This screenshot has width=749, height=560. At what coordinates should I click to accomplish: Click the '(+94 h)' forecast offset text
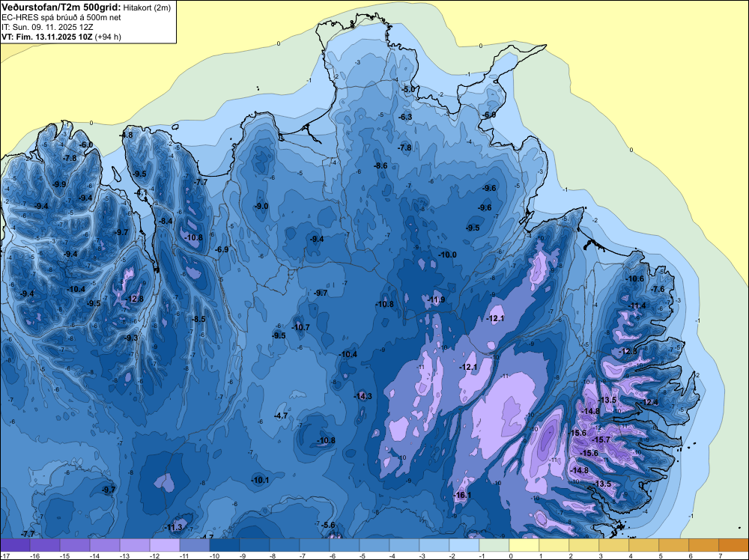click(x=109, y=37)
